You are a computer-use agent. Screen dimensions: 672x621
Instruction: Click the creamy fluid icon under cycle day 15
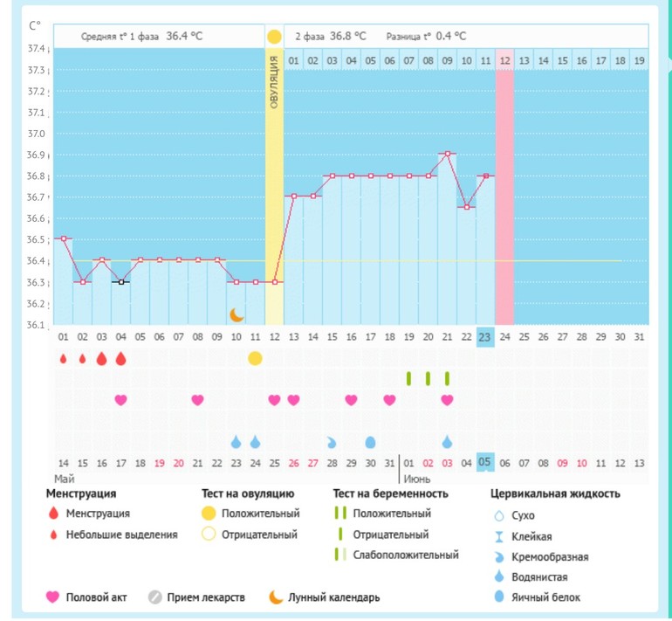[332, 442]
